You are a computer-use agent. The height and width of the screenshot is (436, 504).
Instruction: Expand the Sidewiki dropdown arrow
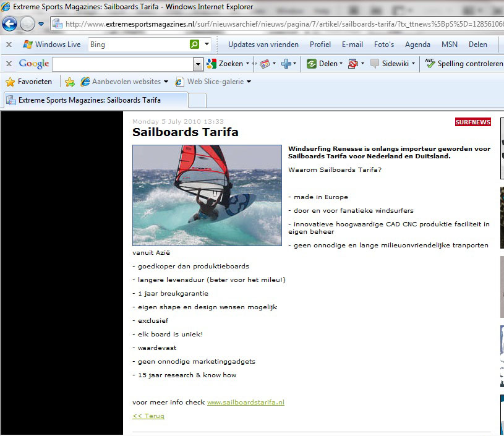pyautogui.click(x=413, y=64)
